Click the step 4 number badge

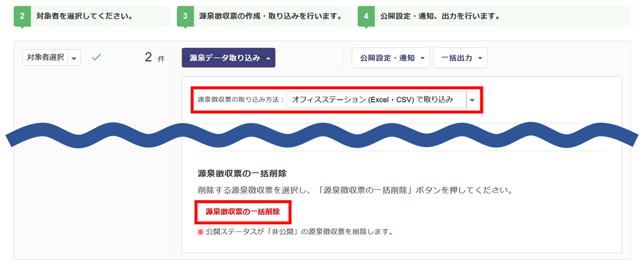(366, 16)
